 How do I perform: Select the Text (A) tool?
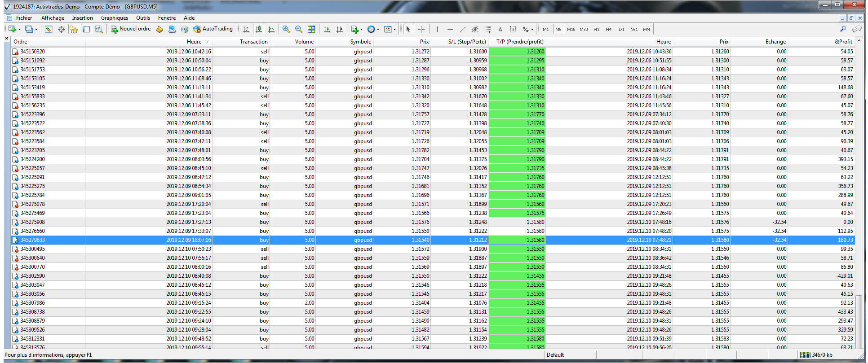pyautogui.click(x=500, y=29)
